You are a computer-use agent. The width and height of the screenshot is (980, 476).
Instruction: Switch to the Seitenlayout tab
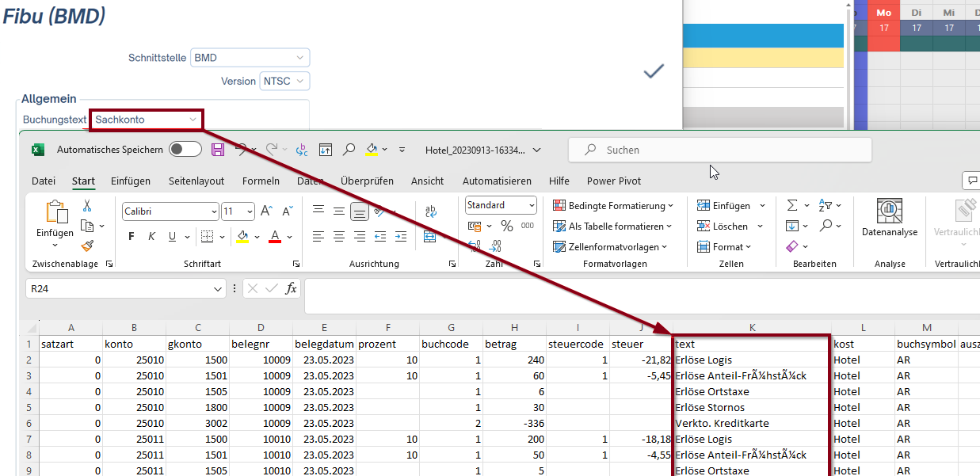(196, 181)
